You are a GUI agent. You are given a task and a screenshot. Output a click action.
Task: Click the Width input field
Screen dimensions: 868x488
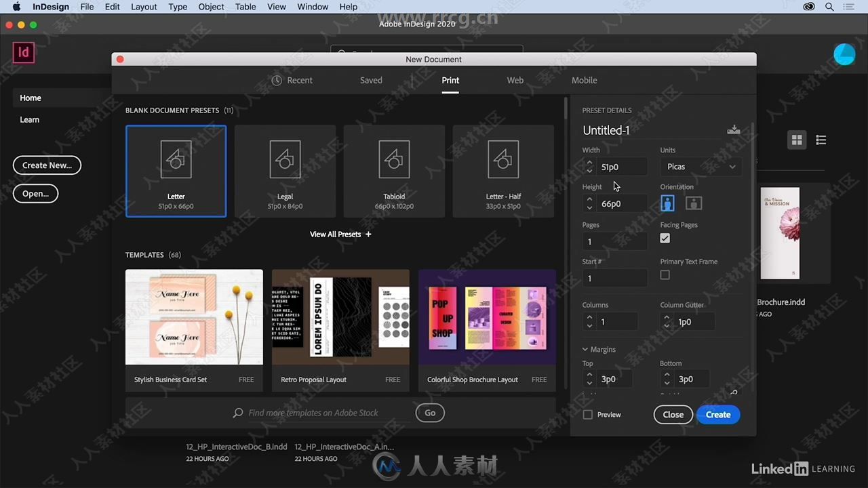(x=622, y=167)
